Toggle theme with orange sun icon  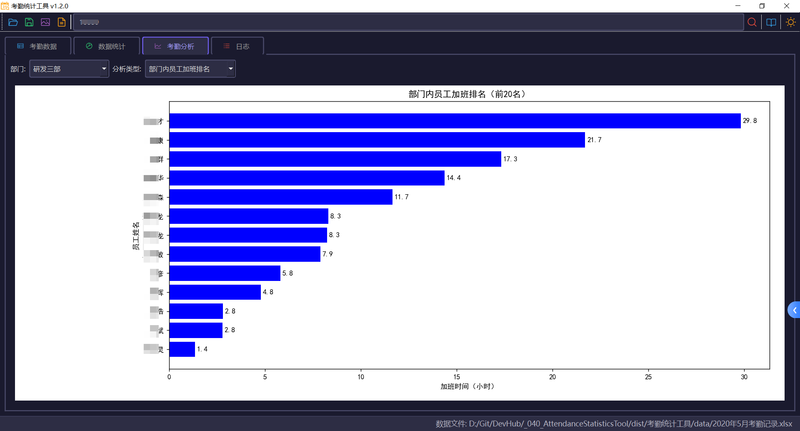790,22
